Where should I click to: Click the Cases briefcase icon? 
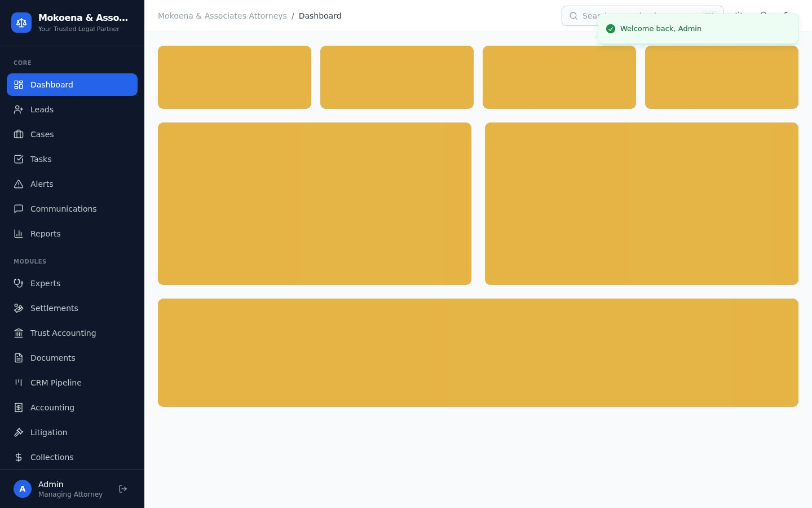(19, 134)
